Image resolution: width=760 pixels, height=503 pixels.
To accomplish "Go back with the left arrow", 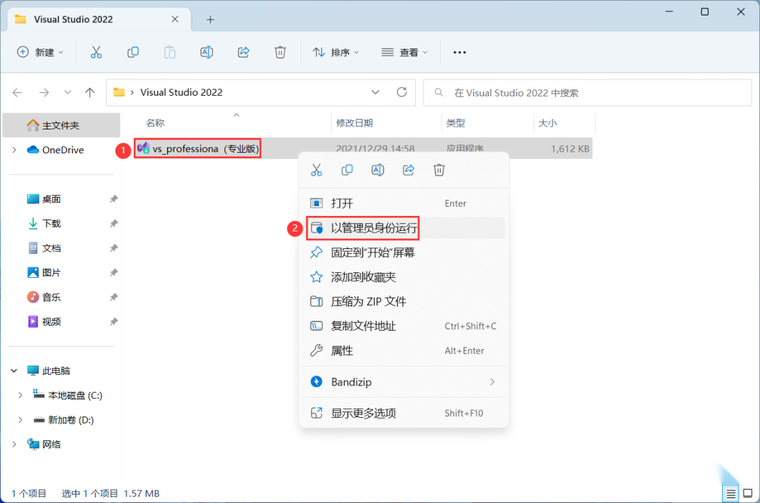I will pos(17,93).
